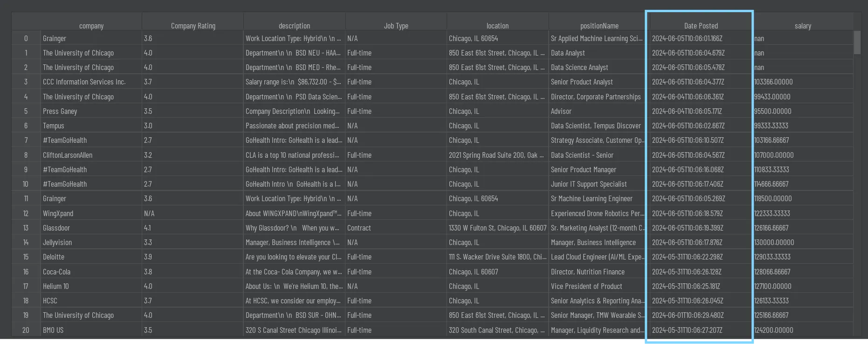Image resolution: width=868 pixels, height=344 pixels.
Task: Select the 99433.00000 salary cell
Action: click(803, 97)
